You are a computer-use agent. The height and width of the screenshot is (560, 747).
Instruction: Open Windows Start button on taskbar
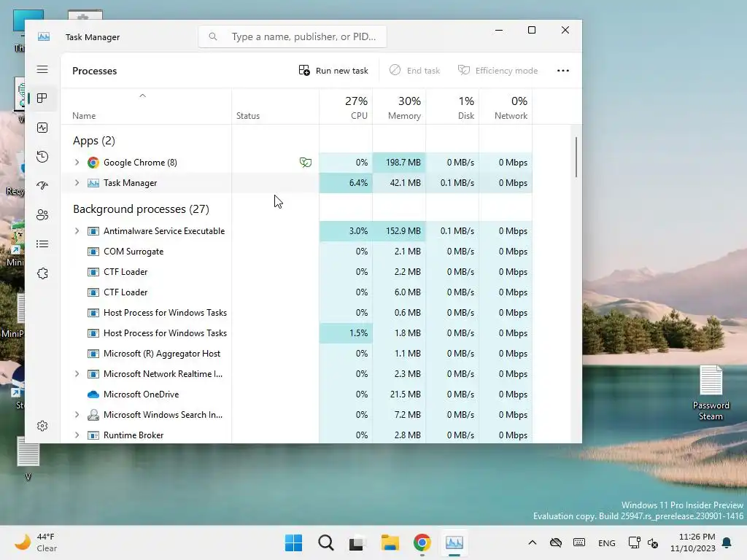pos(293,542)
